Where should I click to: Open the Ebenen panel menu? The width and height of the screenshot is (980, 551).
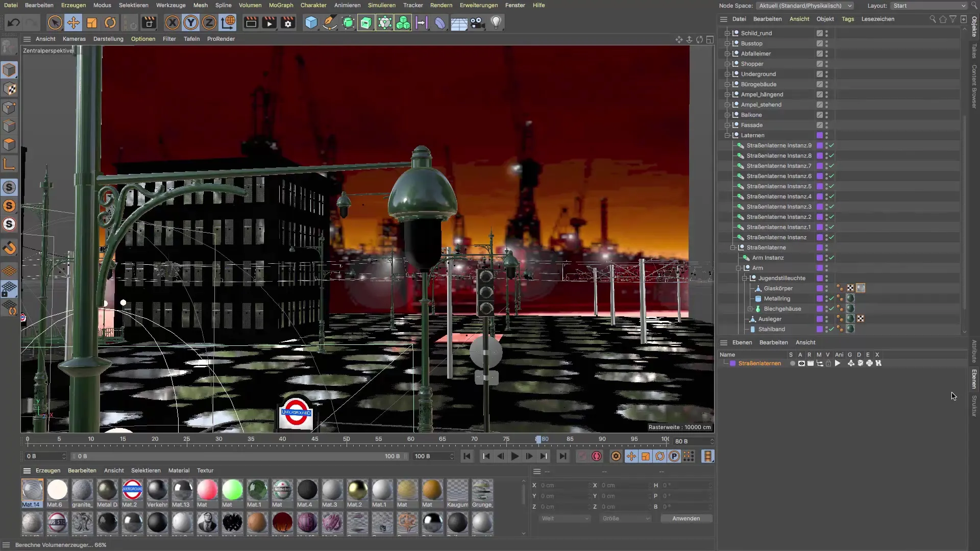coord(742,342)
